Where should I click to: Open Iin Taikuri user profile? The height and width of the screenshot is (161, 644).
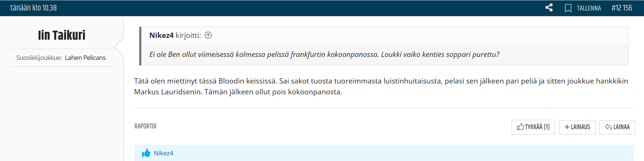tap(62, 35)
